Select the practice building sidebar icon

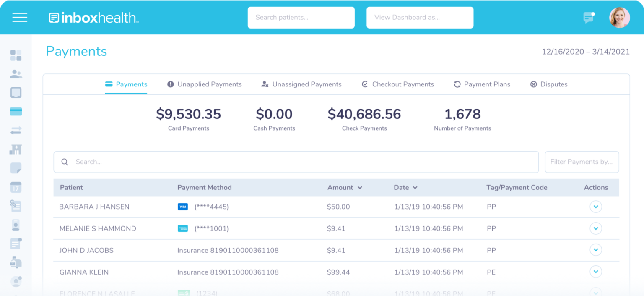[x=16, y=149]
